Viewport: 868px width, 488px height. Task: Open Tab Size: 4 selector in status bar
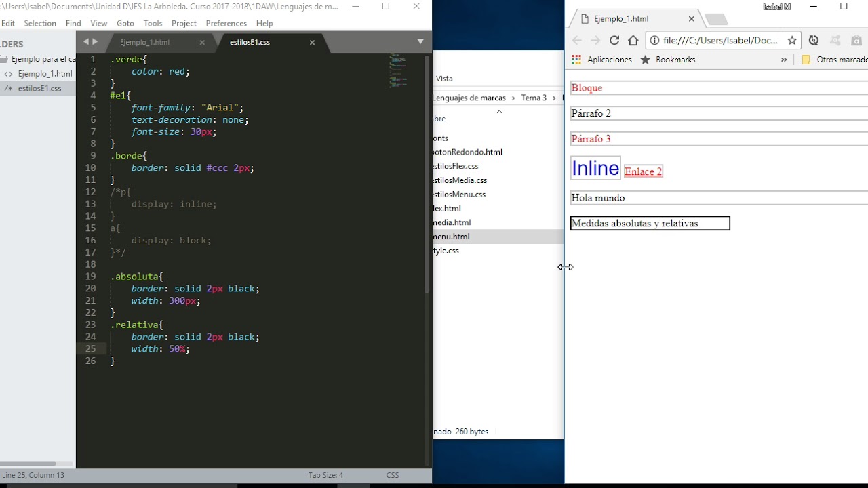tap(325, 475)
